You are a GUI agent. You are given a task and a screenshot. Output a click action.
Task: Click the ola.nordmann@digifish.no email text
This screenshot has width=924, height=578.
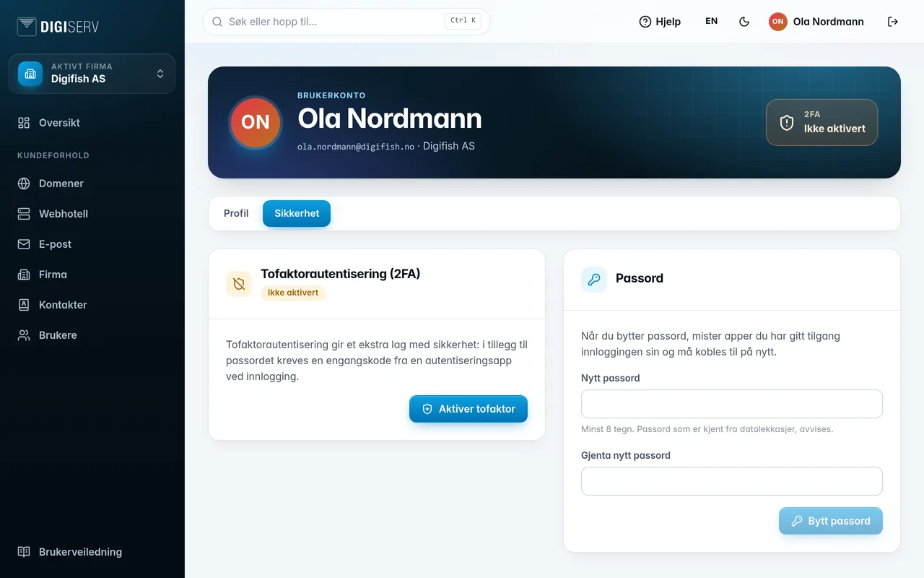356,147
